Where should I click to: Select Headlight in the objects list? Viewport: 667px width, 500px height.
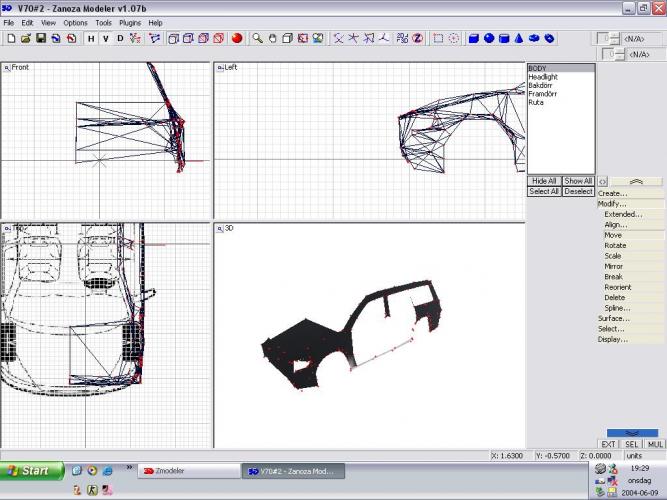543,77
